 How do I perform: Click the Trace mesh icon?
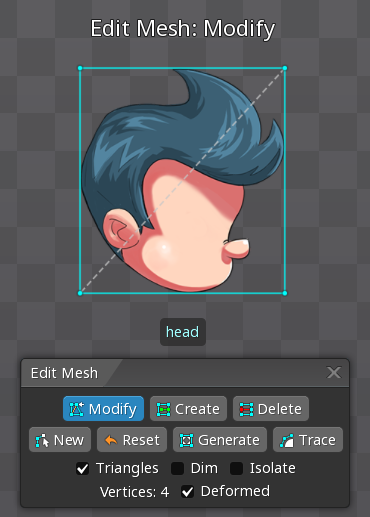(x=286, y=440)
